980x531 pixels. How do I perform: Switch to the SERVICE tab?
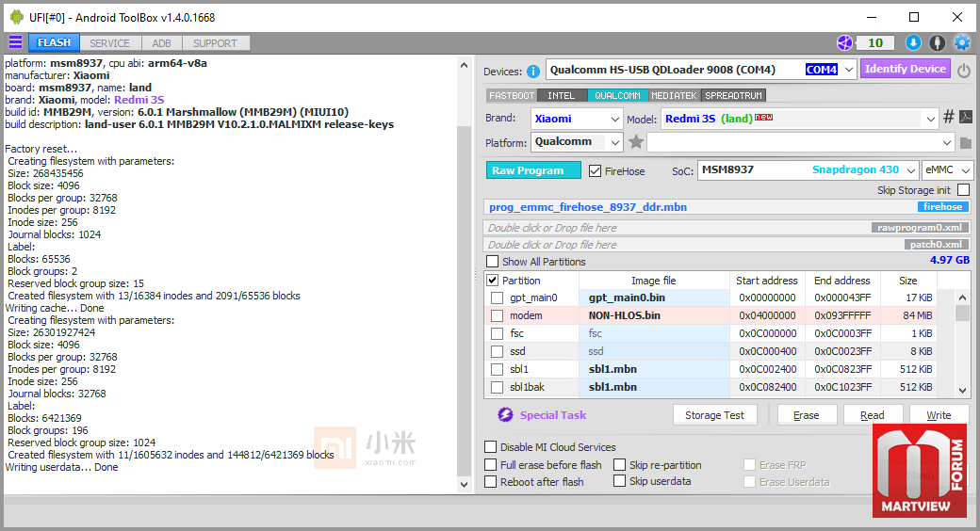point(109,43)
